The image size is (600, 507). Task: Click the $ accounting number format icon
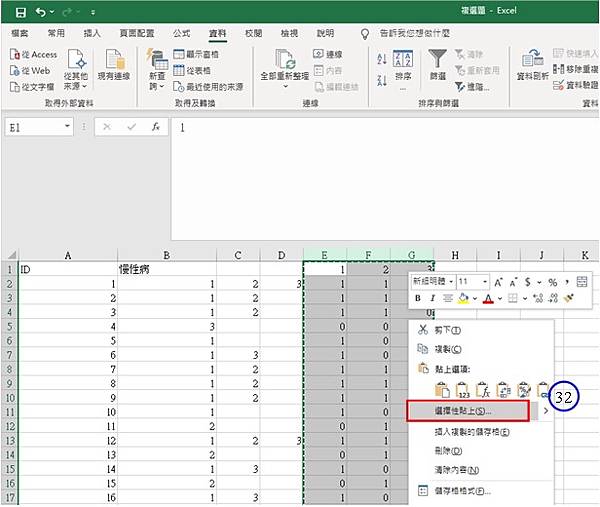528,282
